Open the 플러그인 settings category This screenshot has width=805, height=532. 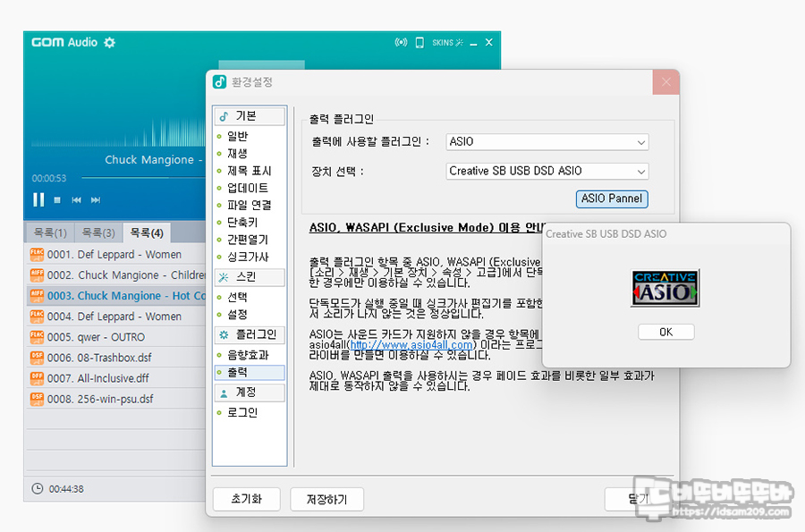pyautogui.click(x=250, y=335)
